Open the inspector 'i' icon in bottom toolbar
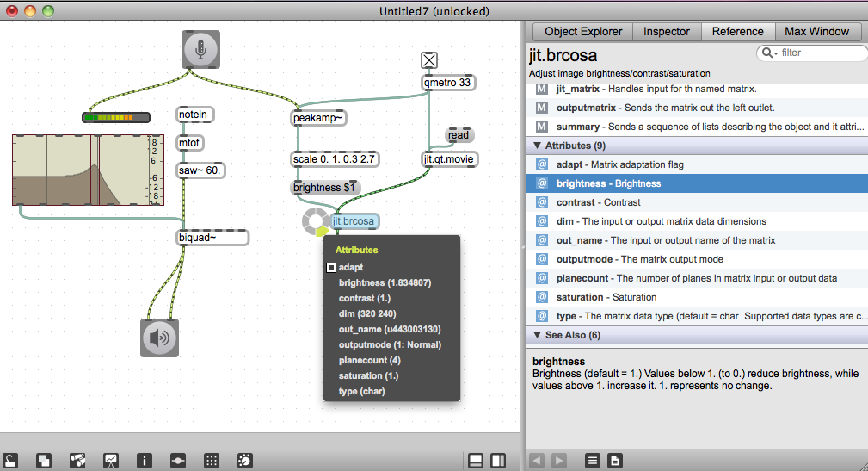 pos(145,461)
